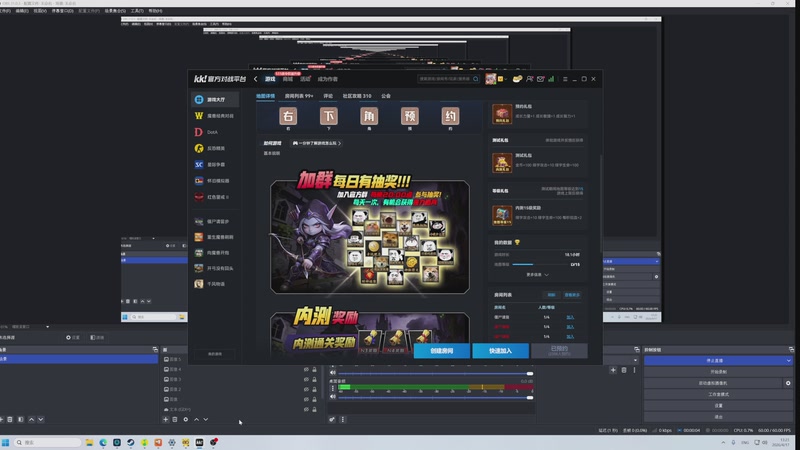Viewport: 800px width, 450px height.
Task: Toggle visibility eye for 文本 (GDI+) source
Action: pos(306,409)
